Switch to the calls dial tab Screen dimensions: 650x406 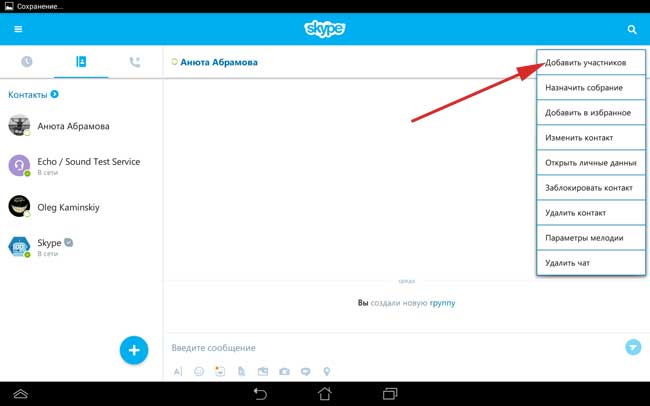[135, 62]
